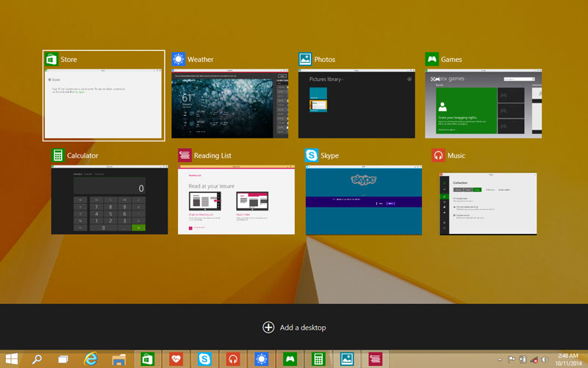Click the Calculator icon above its preview
Image resolution: width=588 pixels, height=368 pixels.
[58, 155]
